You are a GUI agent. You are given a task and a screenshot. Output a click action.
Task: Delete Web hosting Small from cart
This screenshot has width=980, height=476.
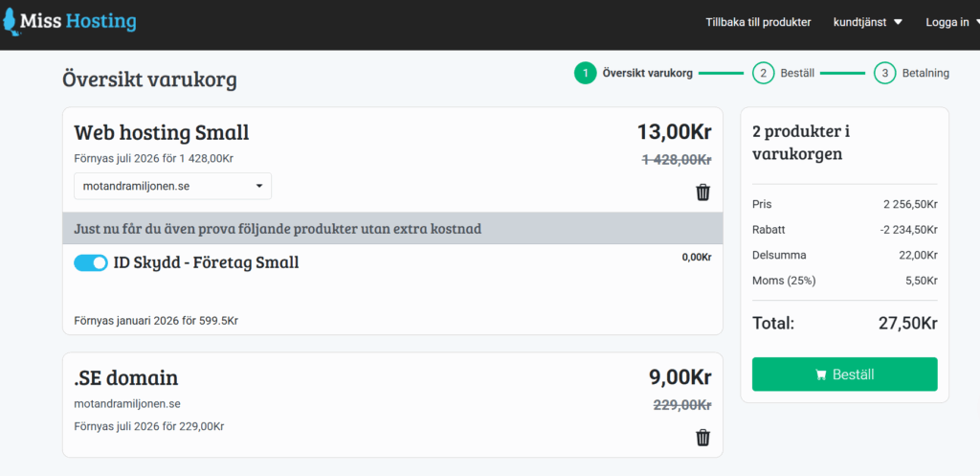pyautogui.click(x=702, y=193)
